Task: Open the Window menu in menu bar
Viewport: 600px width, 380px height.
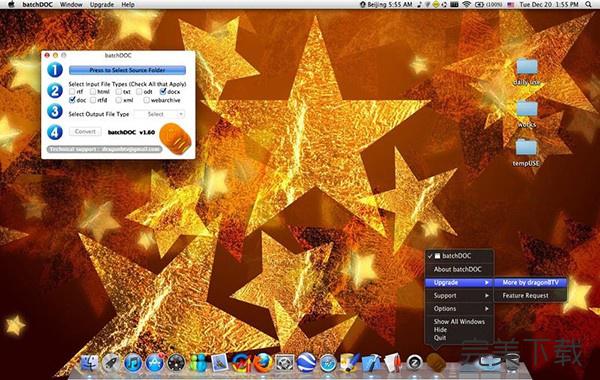Action: click(71, 5)
